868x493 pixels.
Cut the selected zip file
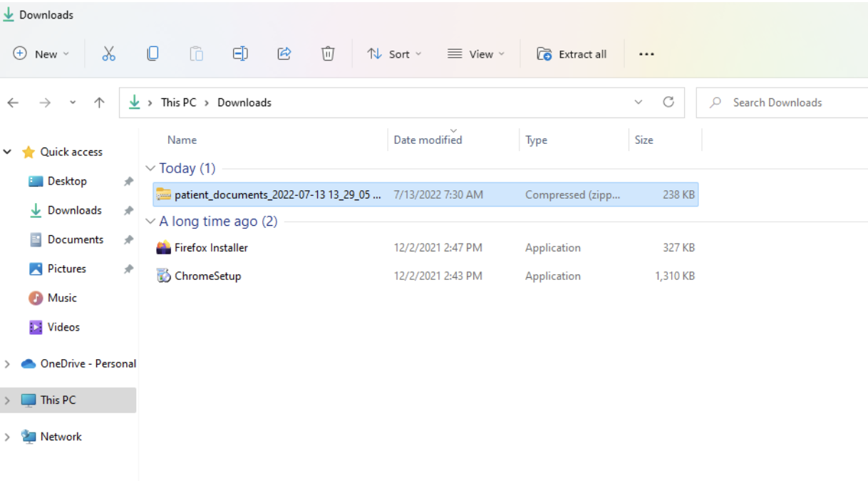[108, 53]
